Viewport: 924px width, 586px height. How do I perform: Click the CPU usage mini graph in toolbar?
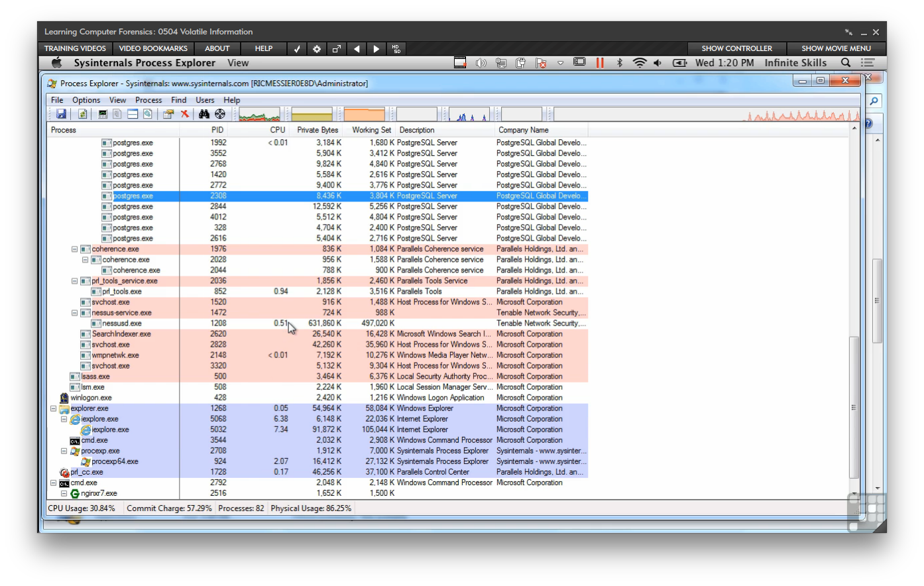point(260,115)
